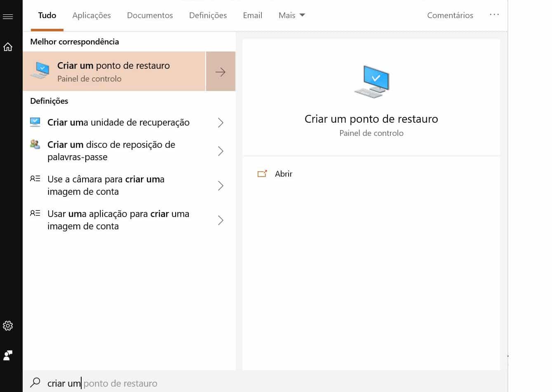Click the monitor icon of unidade de recuperação
This screenshot has height=392, width=552.
click(35, 122)
